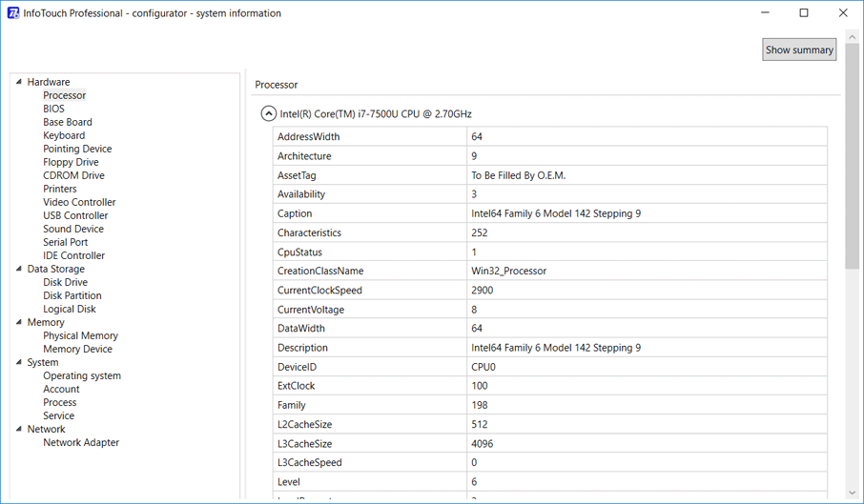This screenshot has width=864, height=504.
Task: Click the CurrentVoltage property name
Action: click(x=311, y=310)
